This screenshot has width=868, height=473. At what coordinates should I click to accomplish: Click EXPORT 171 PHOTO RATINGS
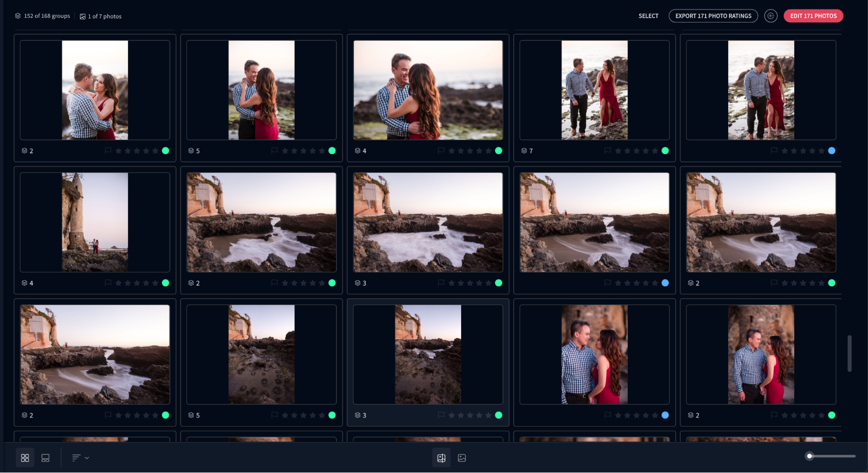coord(713,16)
